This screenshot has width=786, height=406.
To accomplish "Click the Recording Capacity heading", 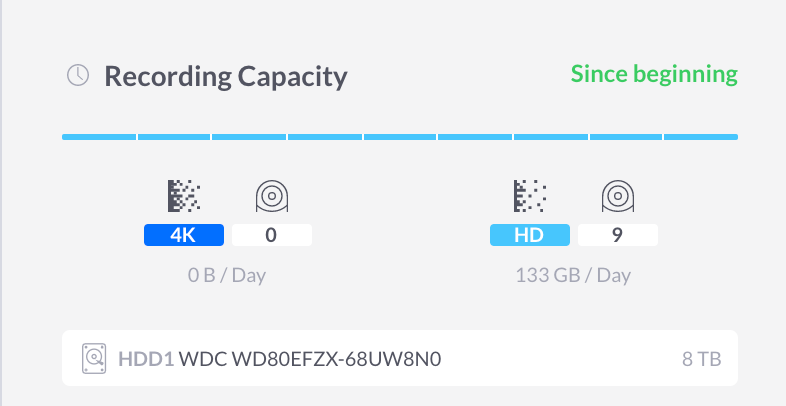I will [226, 75].
